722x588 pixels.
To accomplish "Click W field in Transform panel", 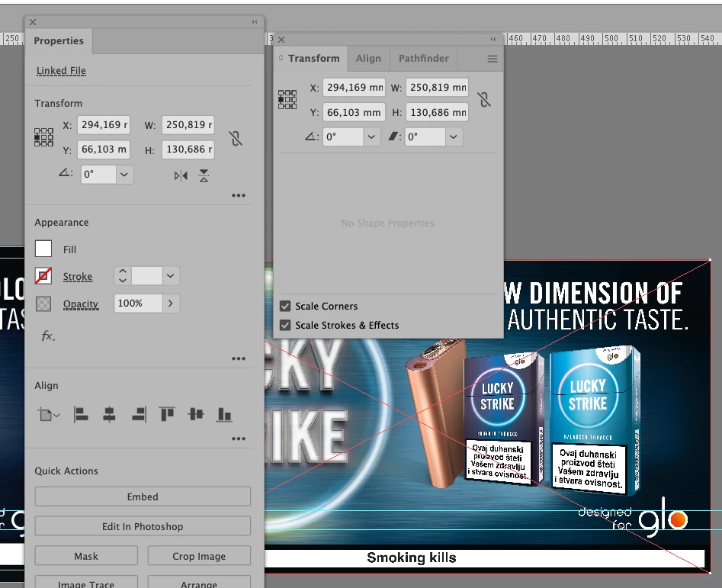I will coord(437,88).
